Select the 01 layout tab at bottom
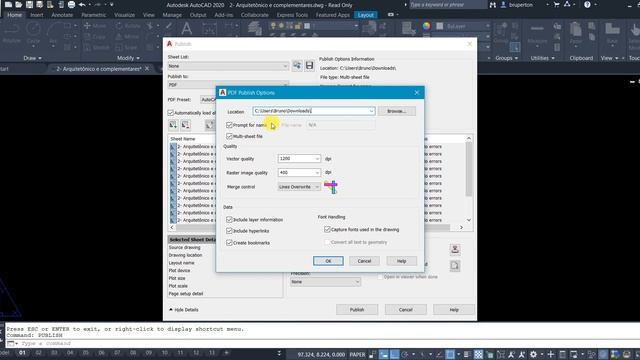Screen dimensions: 640x360 (22, 353)
